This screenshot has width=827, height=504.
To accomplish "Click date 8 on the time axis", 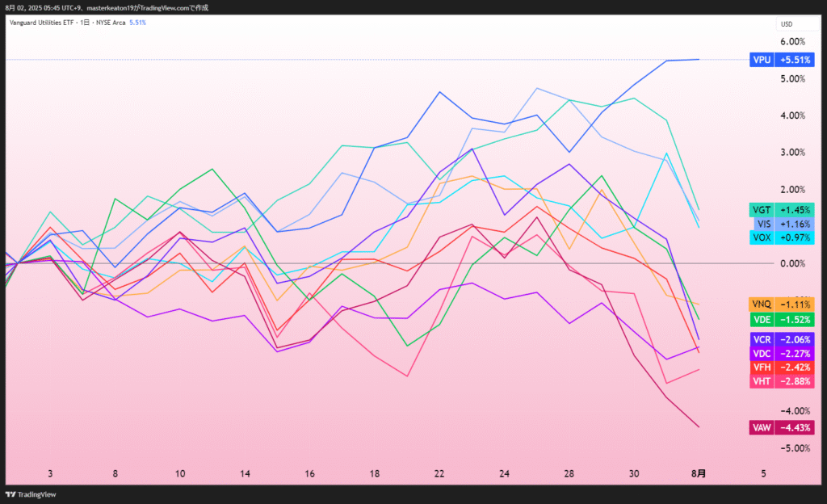I will point(115,473).
